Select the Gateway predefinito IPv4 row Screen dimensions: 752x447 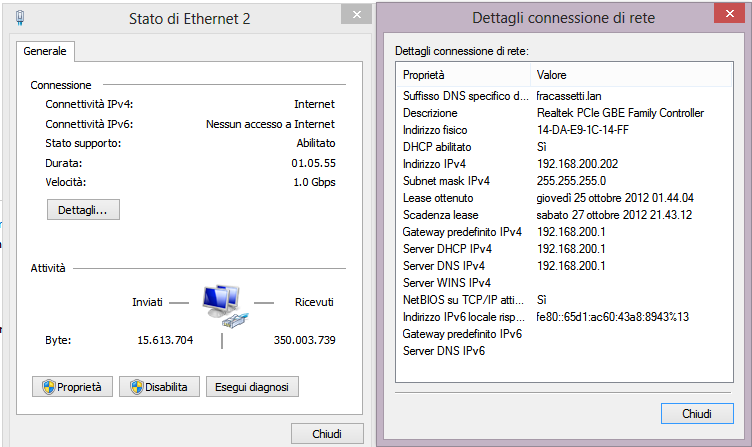pyautogui.click(x=564, y=232)
